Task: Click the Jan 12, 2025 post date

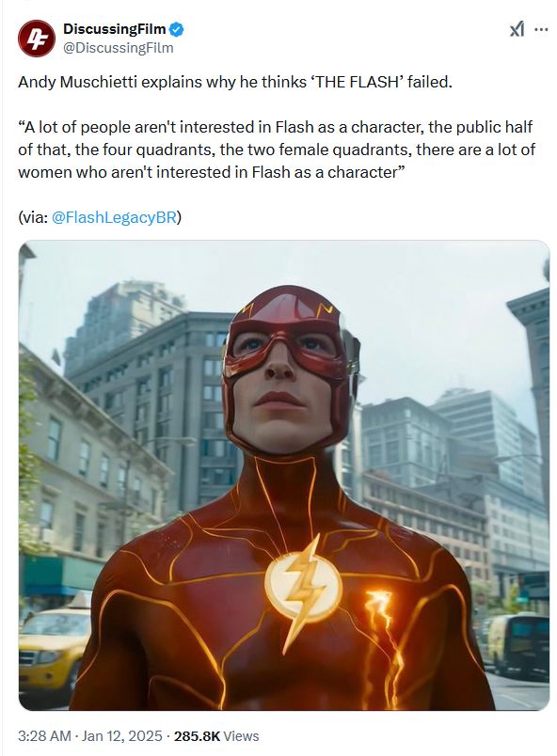Action: pos(122,736)
